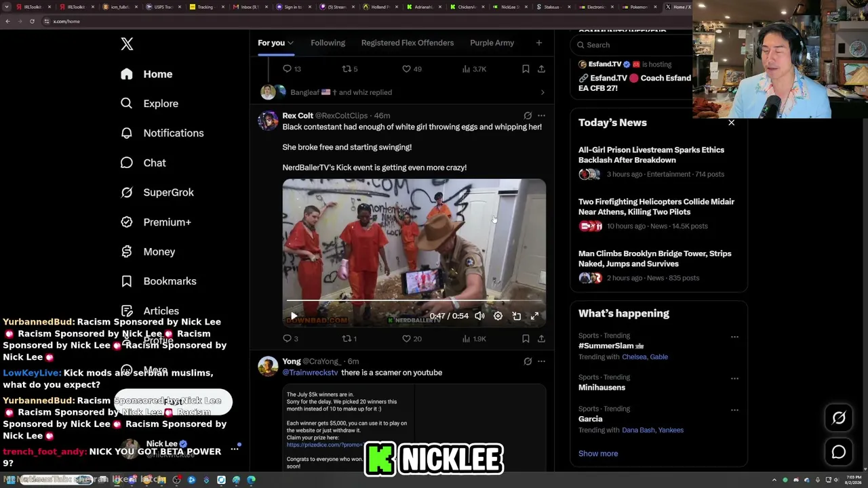Viewport: 868px width, 488px height.
Task: Switch to the Inbox browser tab
Action: [x=249, y=7]
